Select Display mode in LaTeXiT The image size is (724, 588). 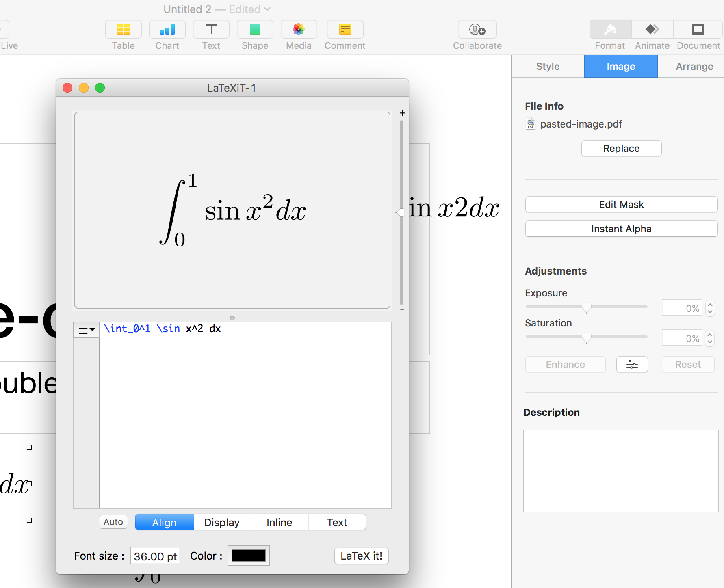tap(222, 522)
